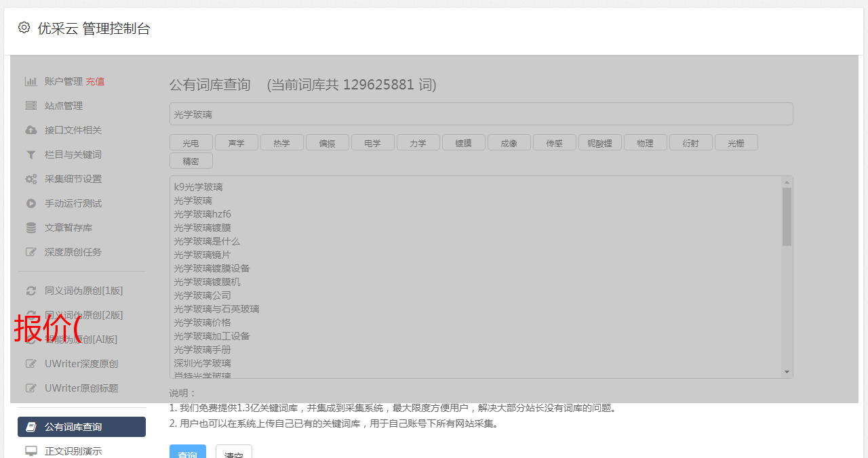
Task: Click the 成像 tag button
Action: 509,142
